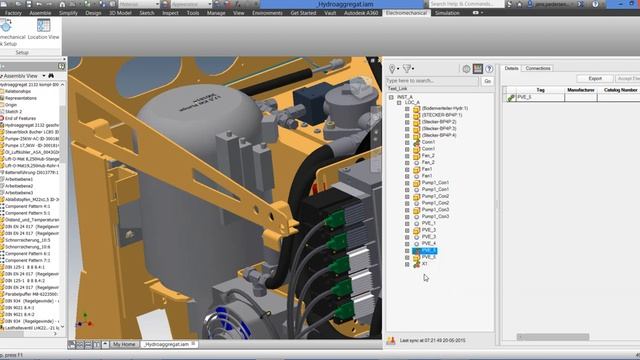Click green link icon in PVE_5 table row
This screenshot has width=640, height=360.
click(511, 98)
